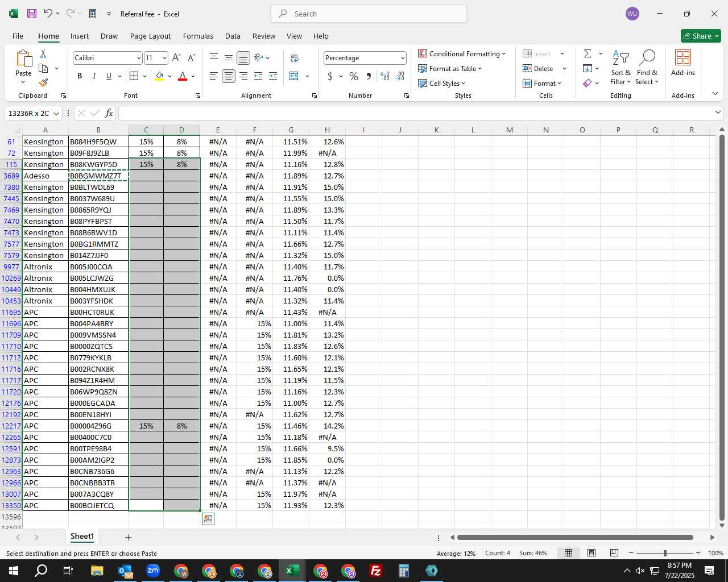Click the Copy icon in Clipboard group

43,68
